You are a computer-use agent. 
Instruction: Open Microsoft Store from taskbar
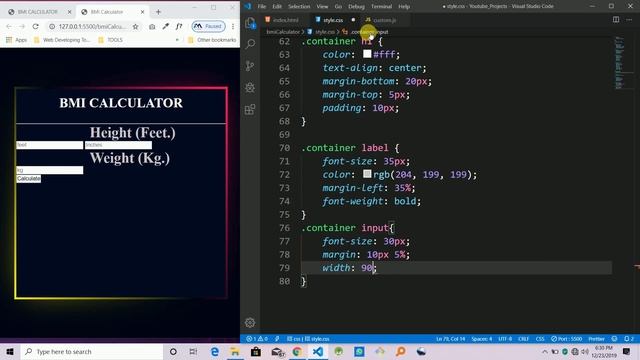(256, 351)
